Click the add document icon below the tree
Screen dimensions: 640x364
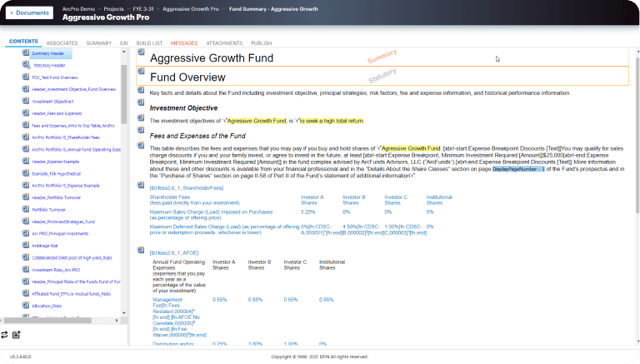(x=17, y=335)
